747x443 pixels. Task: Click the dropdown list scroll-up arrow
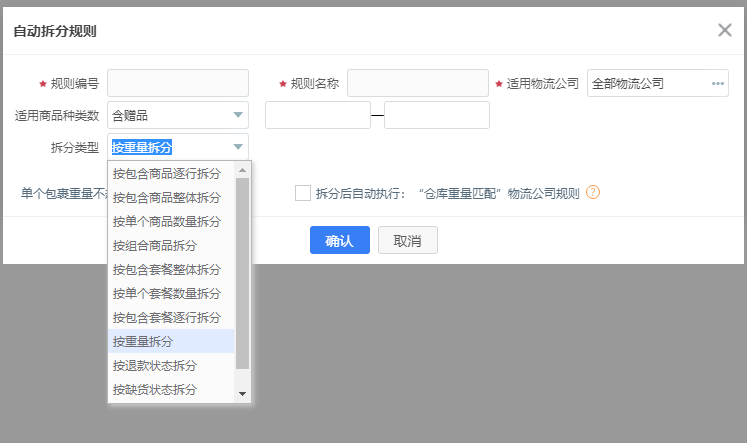click(x=242, y=170)
